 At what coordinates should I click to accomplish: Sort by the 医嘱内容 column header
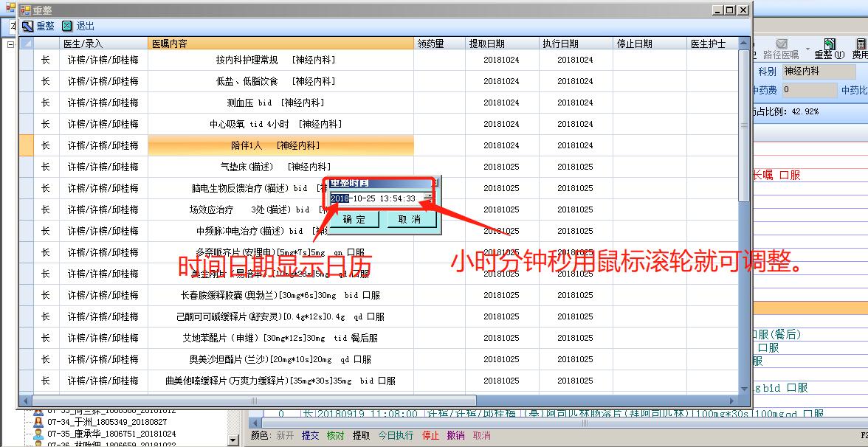click(x=280, y=44)
